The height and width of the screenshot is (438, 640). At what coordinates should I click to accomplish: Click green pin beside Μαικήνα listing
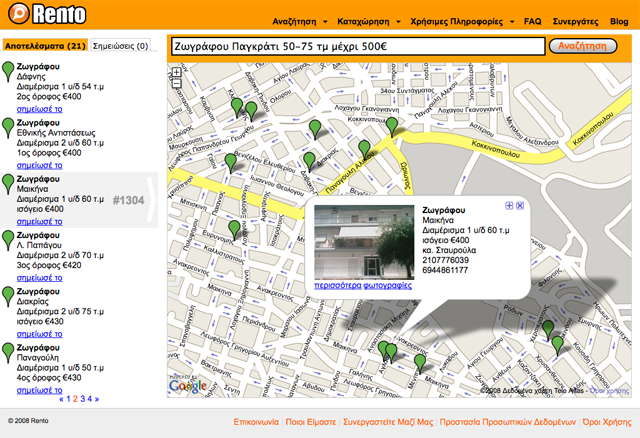[8, 184]
